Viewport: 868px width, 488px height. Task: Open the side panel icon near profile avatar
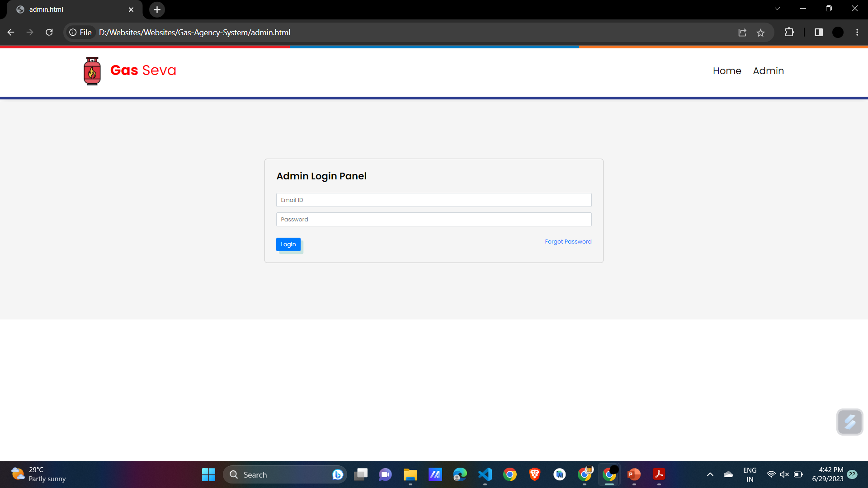point(819,32)
